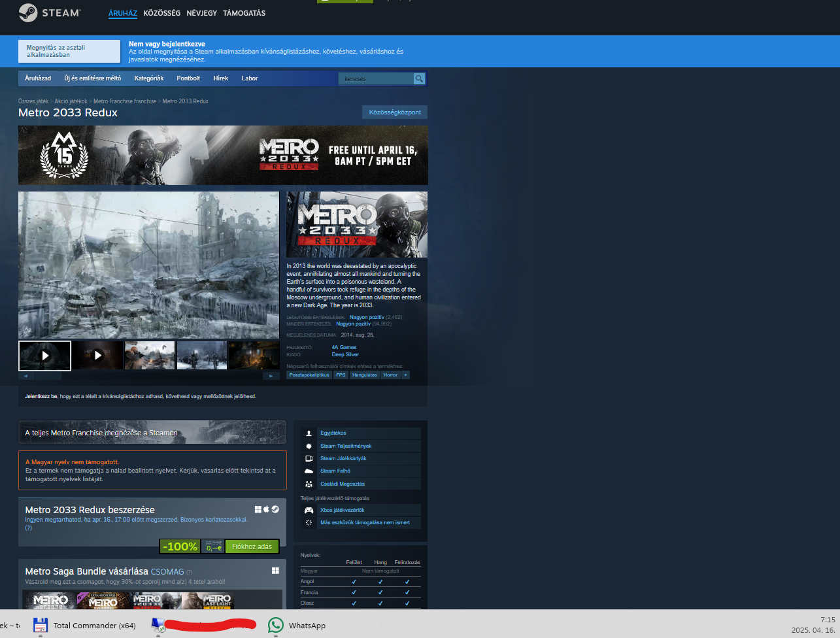840x638 pixels.
Task: Click ÁRUHÁZ in the top menu
Action: [x=123, y=13]
